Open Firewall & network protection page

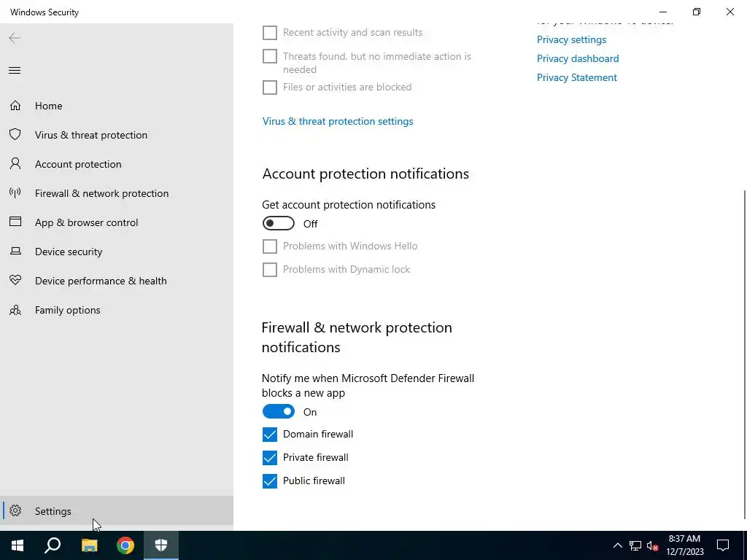point(117,192)
